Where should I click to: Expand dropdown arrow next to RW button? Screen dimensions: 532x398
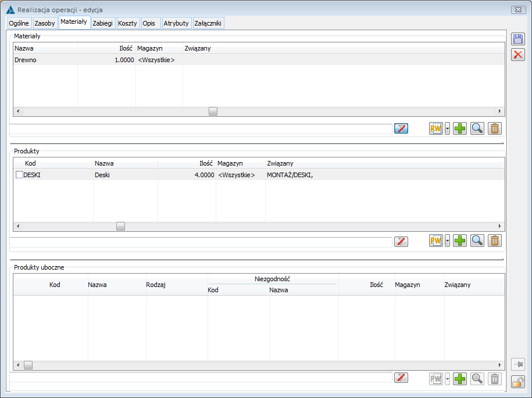tap(447, 128)
